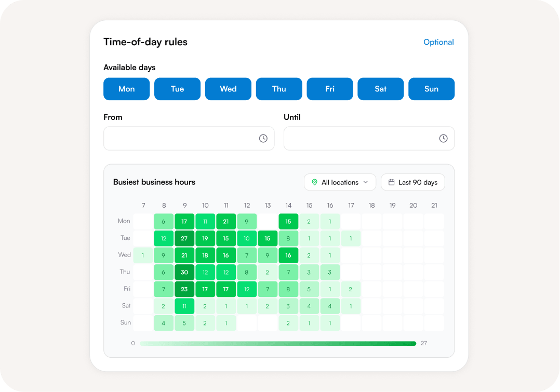Screen dimensions: 560x392
Task: Click the location pin icon
Action: click(314, 182)
